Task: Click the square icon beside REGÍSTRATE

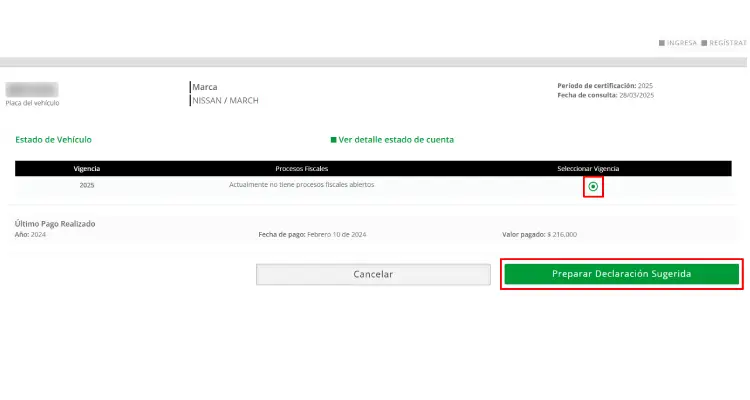Action: [x=704, y=43]
